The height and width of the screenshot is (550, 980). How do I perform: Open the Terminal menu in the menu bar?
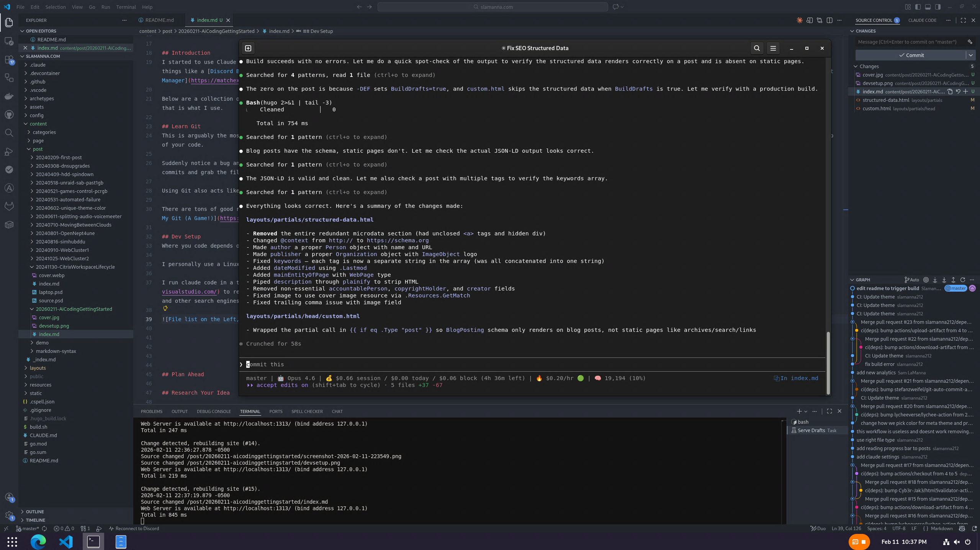point(126,7)
